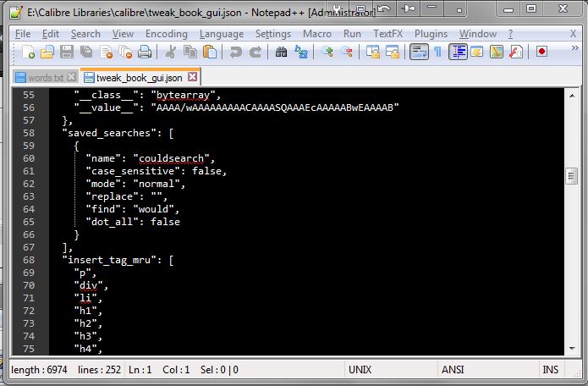Open the Edit menu

pos(51,34)
